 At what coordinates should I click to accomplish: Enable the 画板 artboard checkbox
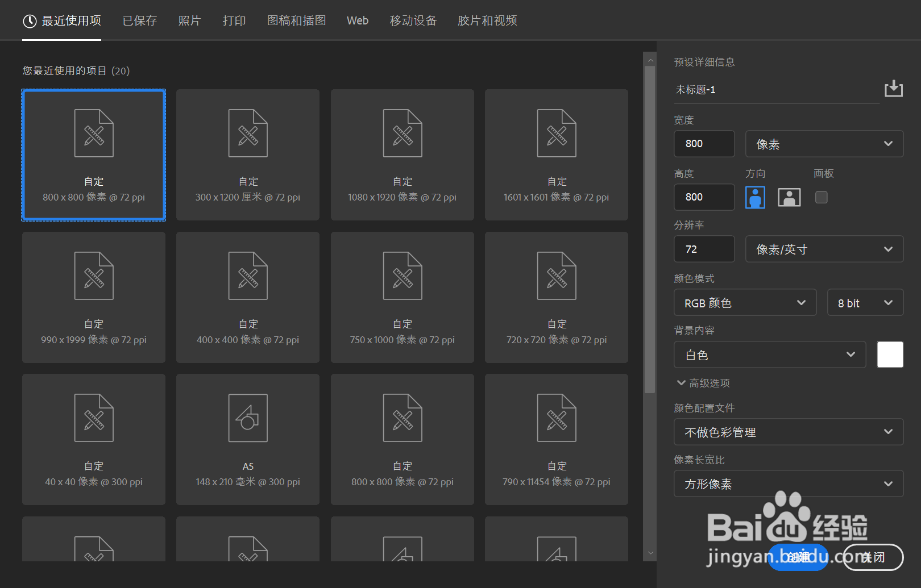pos(822,197)
